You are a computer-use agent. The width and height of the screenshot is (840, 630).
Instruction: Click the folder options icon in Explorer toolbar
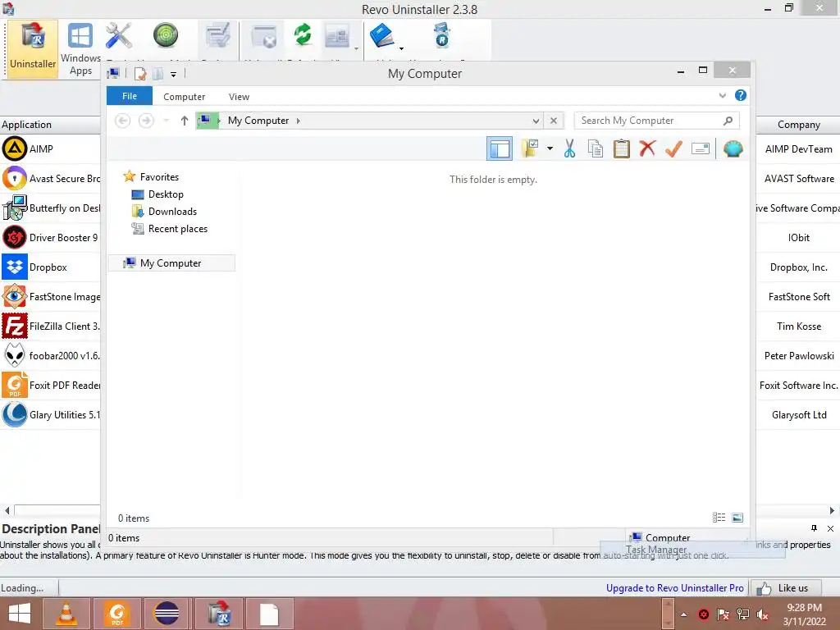529,148
